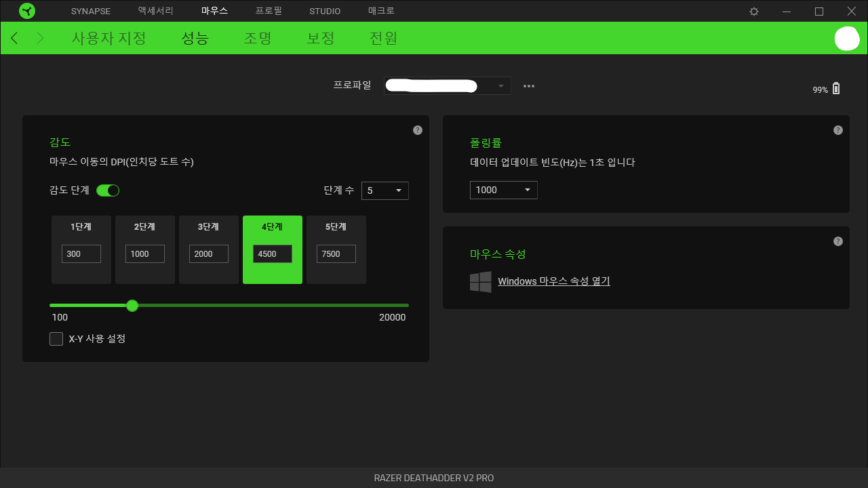Expand the 프로파일 selection dropdown
This screenshot has height=488, width=868.
pyautogui.click(x=448, y=85)
